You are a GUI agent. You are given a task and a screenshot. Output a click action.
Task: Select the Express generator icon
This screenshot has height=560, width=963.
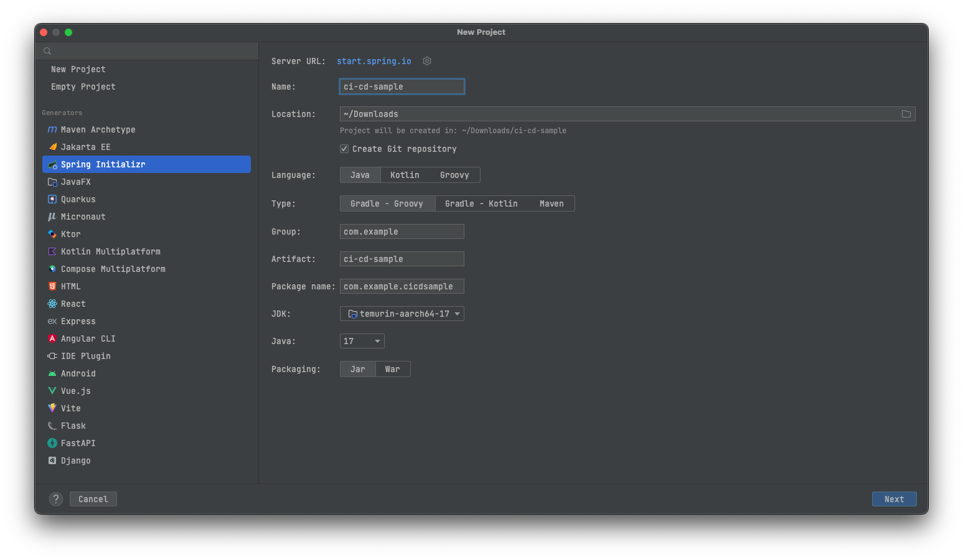click(52, 321)
